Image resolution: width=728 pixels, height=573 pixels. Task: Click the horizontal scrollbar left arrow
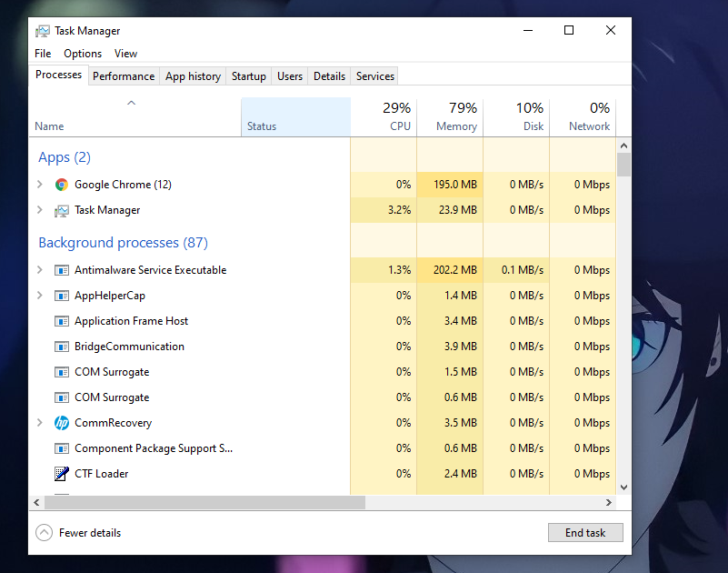click(36, 502)
